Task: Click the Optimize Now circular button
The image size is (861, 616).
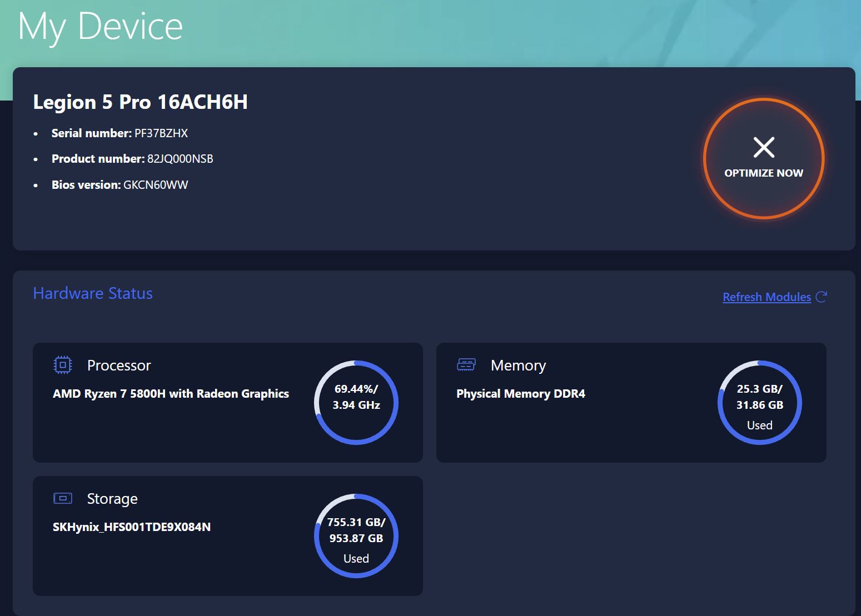Action: [764, 158]
